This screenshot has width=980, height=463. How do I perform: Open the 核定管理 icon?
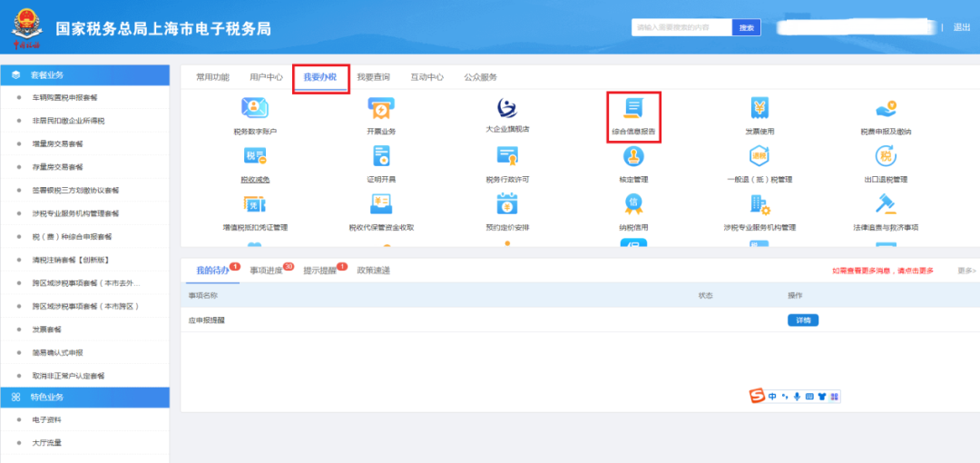click(x=633, y=156)
